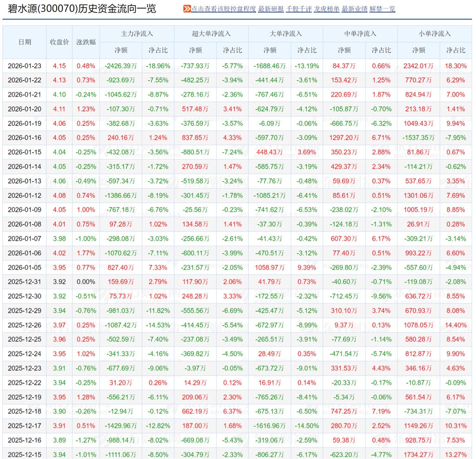Click the 日期 column header
This screenshot has height=459, width=476.
coord(25,42)
